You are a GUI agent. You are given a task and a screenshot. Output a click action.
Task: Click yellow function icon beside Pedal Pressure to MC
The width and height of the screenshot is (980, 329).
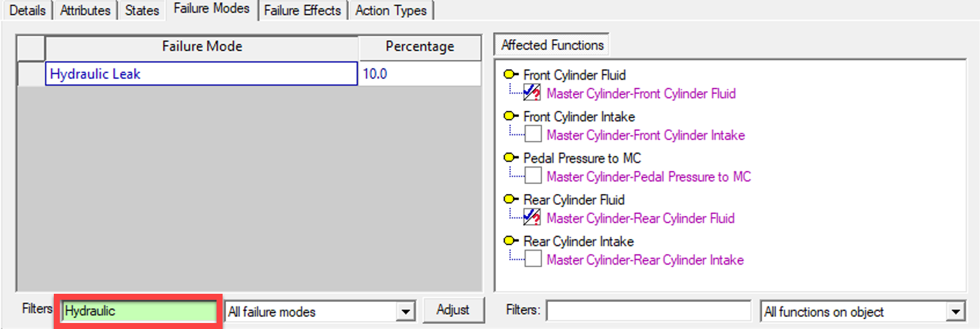[x=511, y=158]
